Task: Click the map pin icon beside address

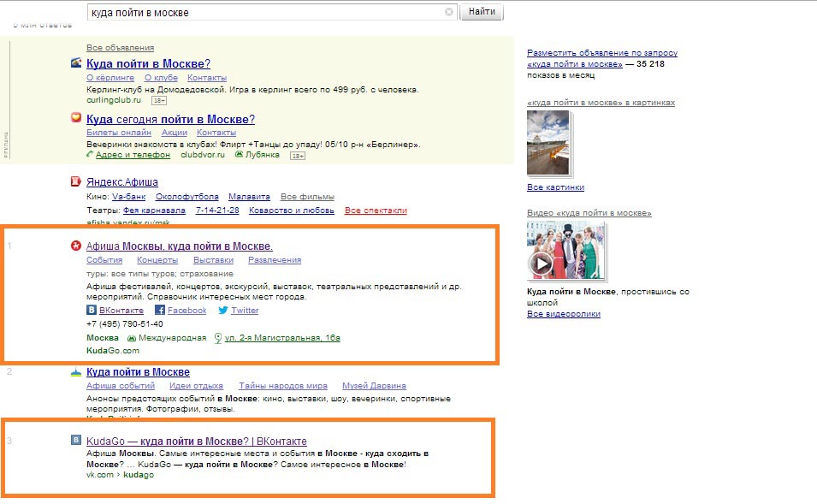Action: click(218, 338)
